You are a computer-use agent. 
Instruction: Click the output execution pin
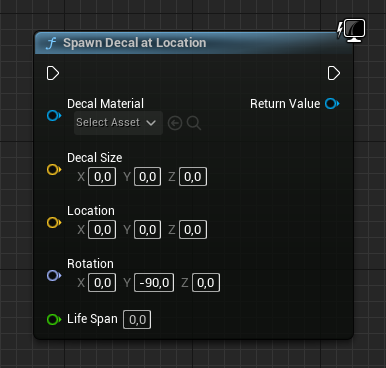click(334, 73)
